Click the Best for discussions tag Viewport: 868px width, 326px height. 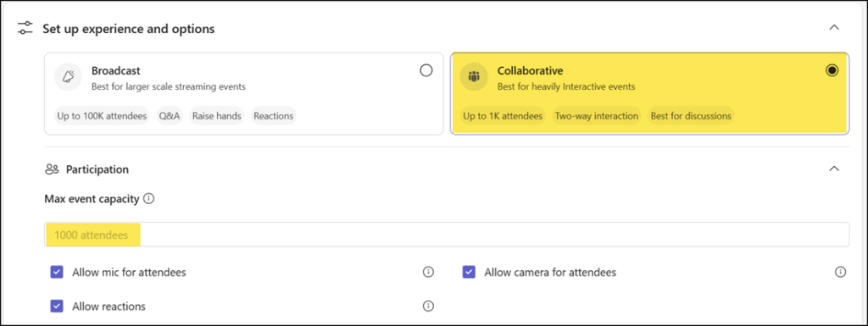(x=691, y=116)
